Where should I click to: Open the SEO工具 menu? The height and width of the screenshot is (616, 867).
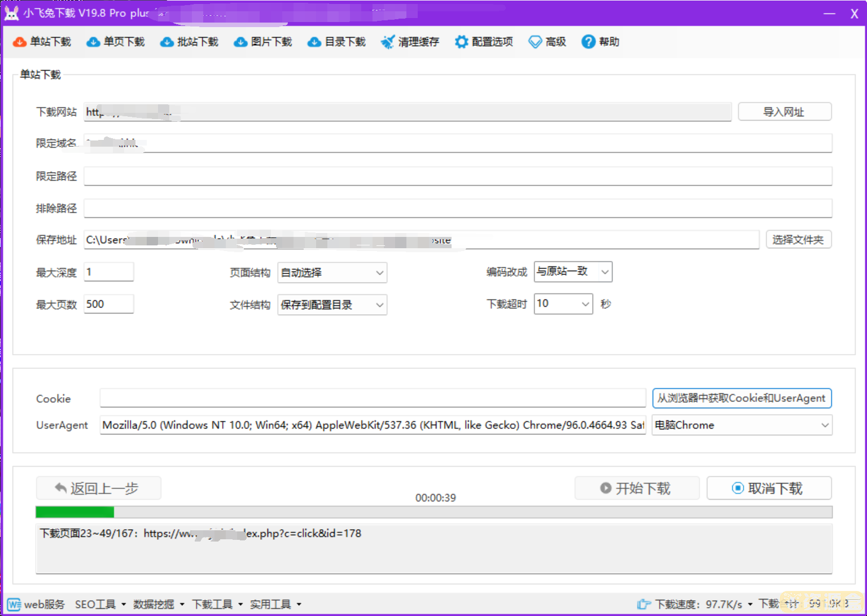tap(100, 604)
